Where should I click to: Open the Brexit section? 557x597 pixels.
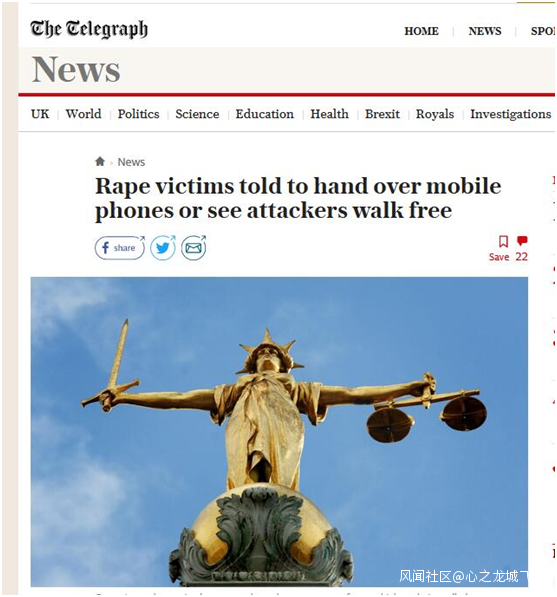pyautogui.click(x=382, y=114)
